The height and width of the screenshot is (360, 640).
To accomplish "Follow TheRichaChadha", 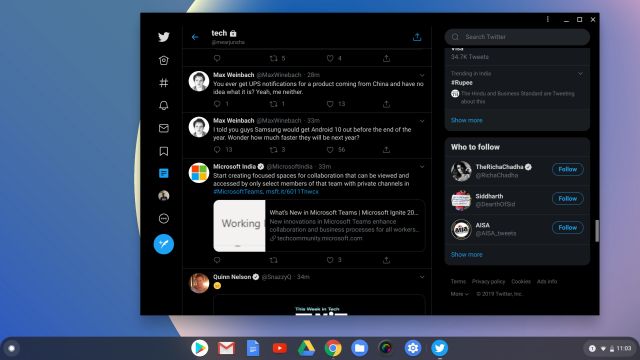I will click(x=567, y=169).
